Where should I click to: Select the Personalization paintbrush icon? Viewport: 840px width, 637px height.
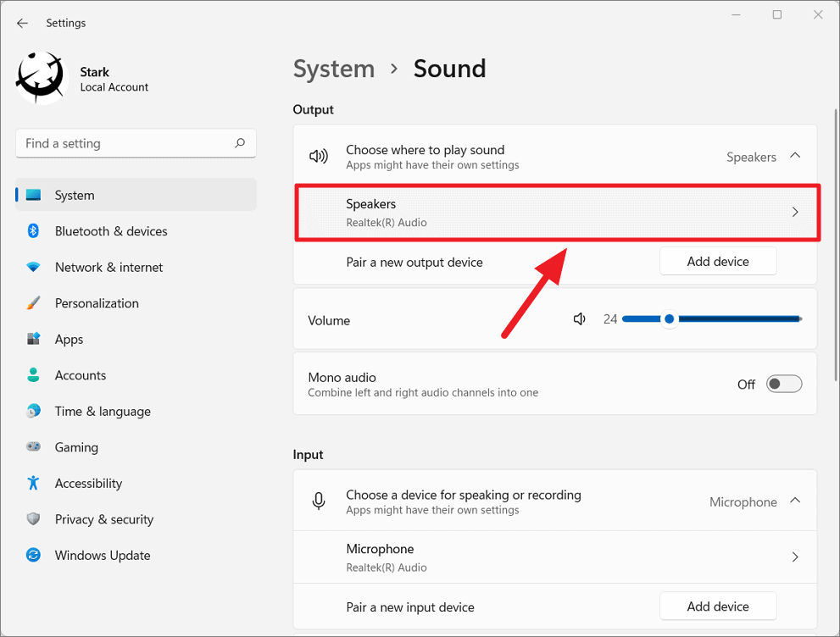point(33,302)
